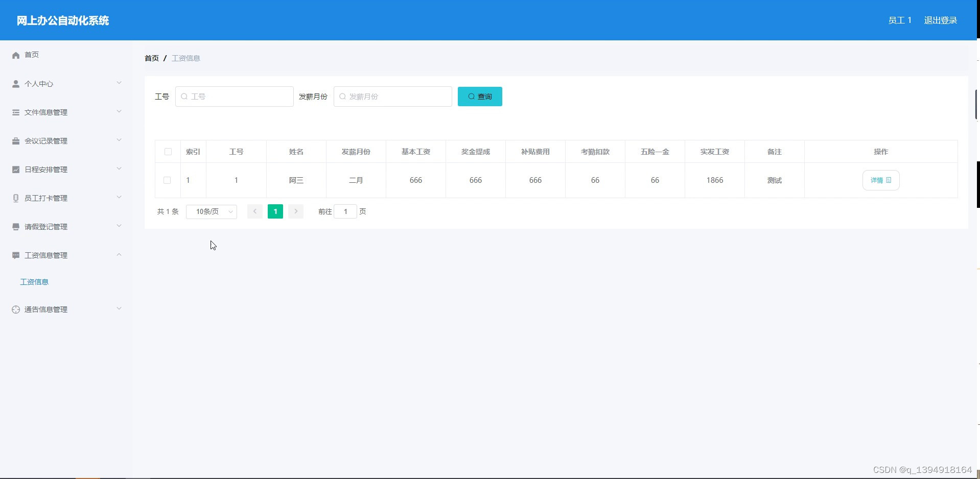Expand 员工打卡管理 menu chevron

pyautogui.click(x=119, y=197)
